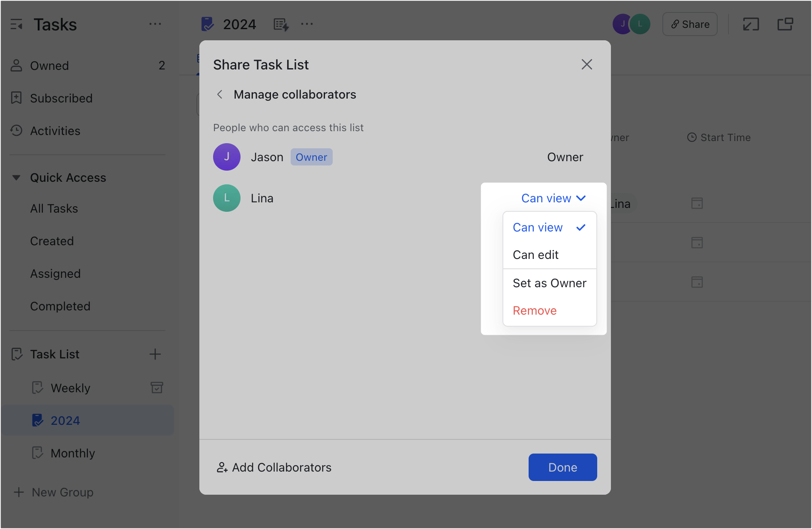
Task: Click the Share button
Action: (x=689, y=24)
